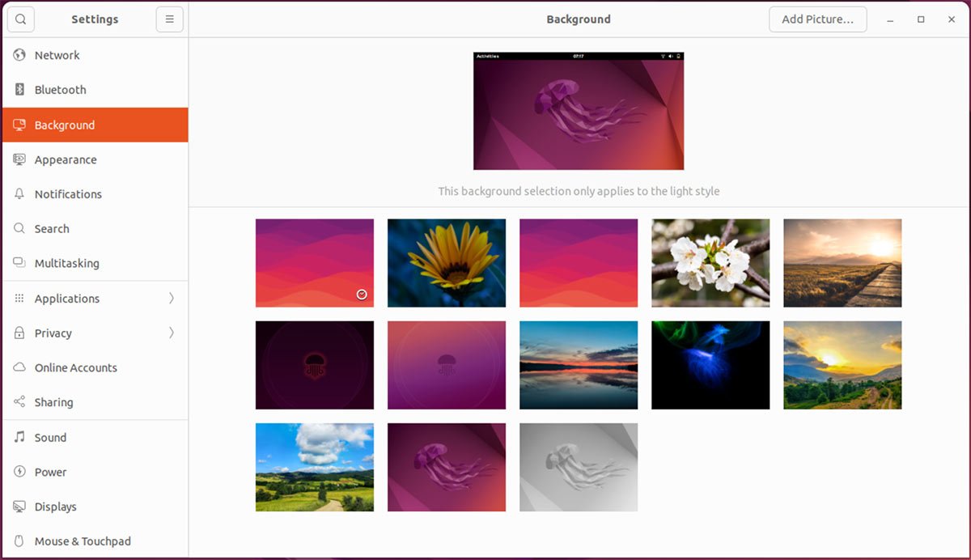Click the Bluetooth icon in sidebar
The height and width of the screenshot is (560, 971).
click(x=19, y=90)
